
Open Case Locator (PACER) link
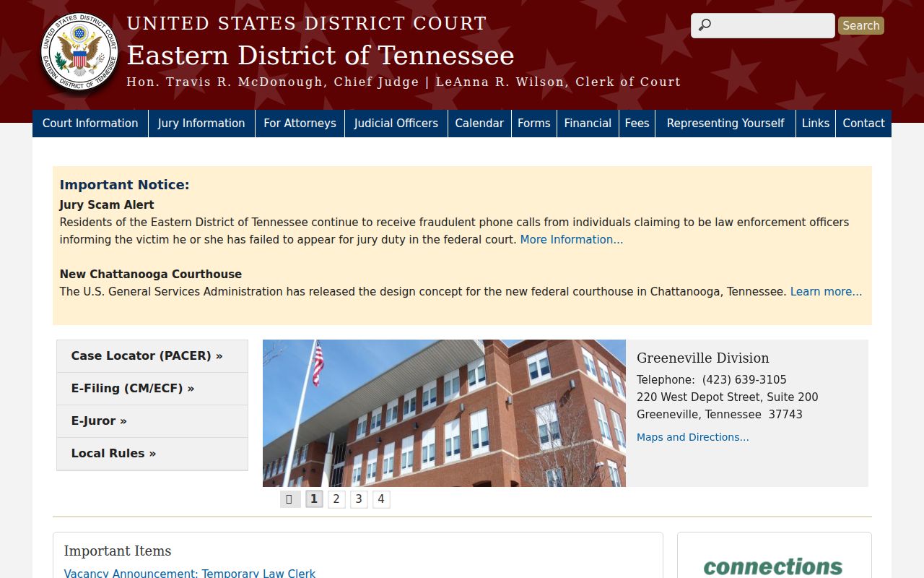pos(152,356)
